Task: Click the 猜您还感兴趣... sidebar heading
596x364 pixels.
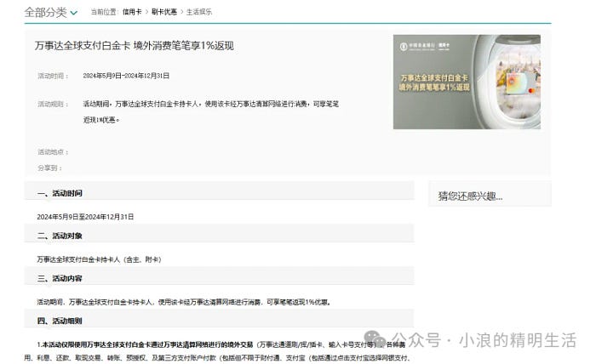Action: (470, 196)
